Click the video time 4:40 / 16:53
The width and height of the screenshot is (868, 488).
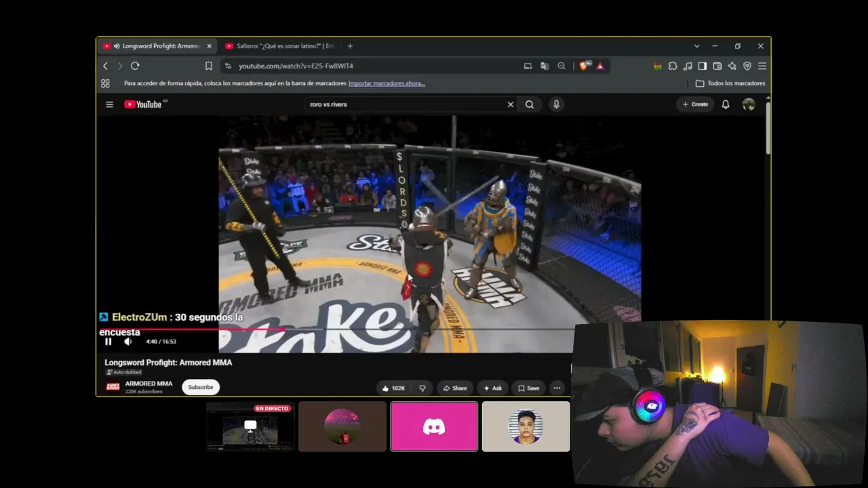161,342
